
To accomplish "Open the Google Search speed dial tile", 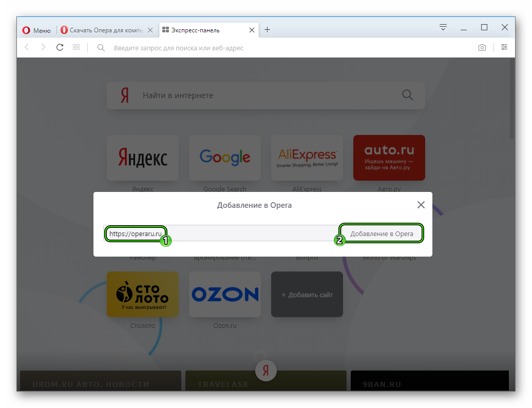I will 225,158.
